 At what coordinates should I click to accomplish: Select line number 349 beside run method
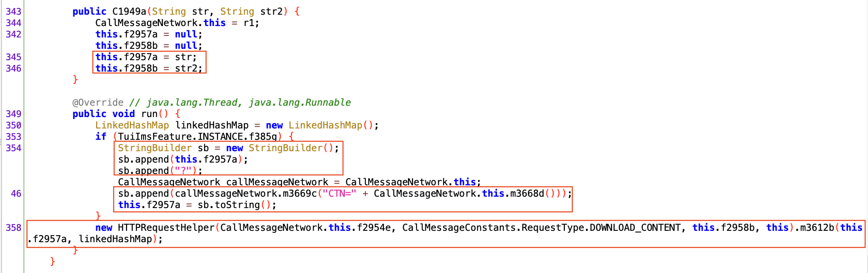click(13, 114)
